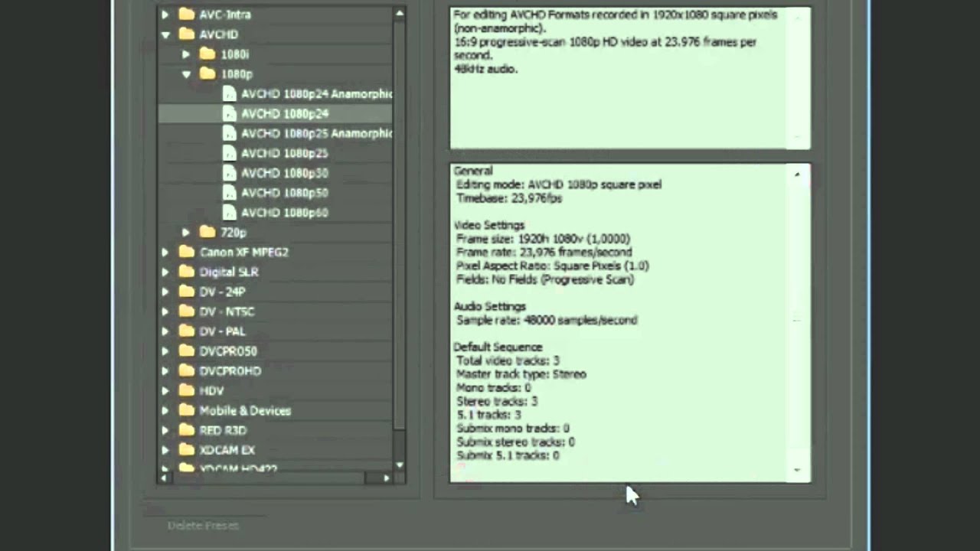The image size is (980, 551).
Task: Choose the AVCHD 1080p30 preset name
Action: click(285, 174)
